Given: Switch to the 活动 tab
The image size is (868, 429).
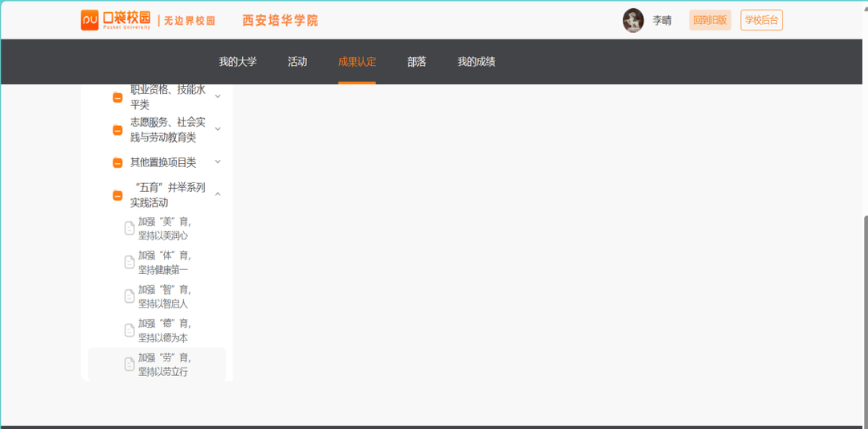Looking at the screenshot, I should point(297,62).
